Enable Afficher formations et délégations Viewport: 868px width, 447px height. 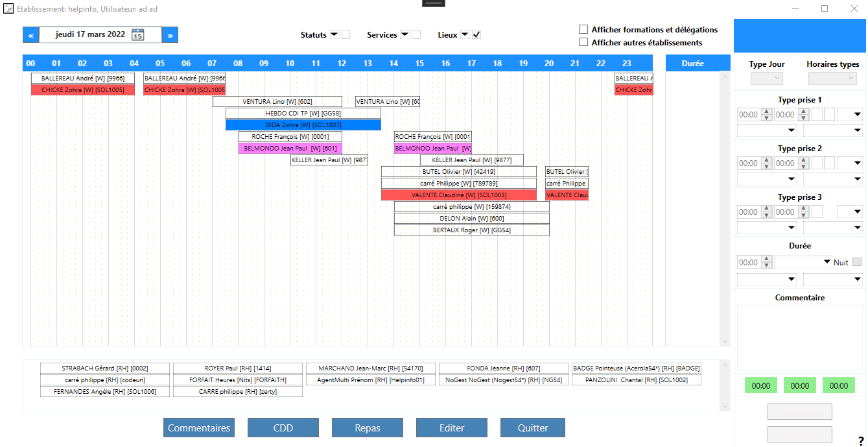click(x=583, y=30)
